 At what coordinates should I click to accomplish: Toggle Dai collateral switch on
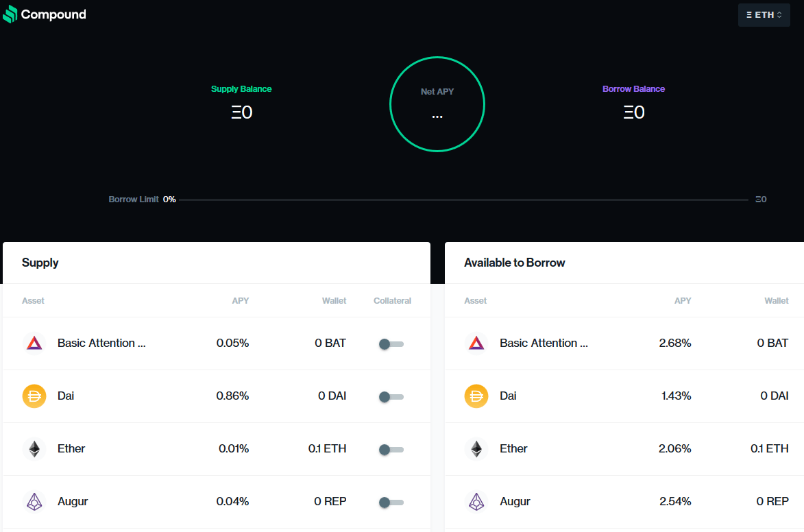tap(391, 397)
